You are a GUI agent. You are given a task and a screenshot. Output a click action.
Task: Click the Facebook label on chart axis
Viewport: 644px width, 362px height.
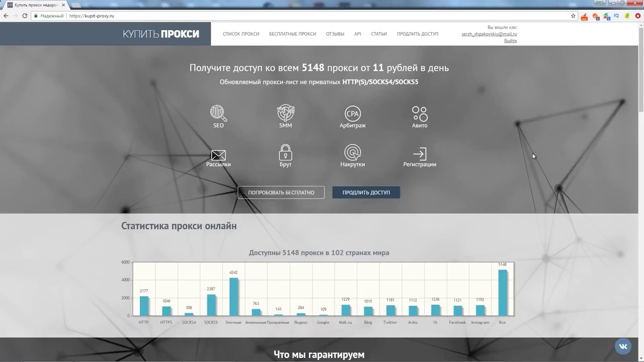pyautogui.click(x=457, y=322)
